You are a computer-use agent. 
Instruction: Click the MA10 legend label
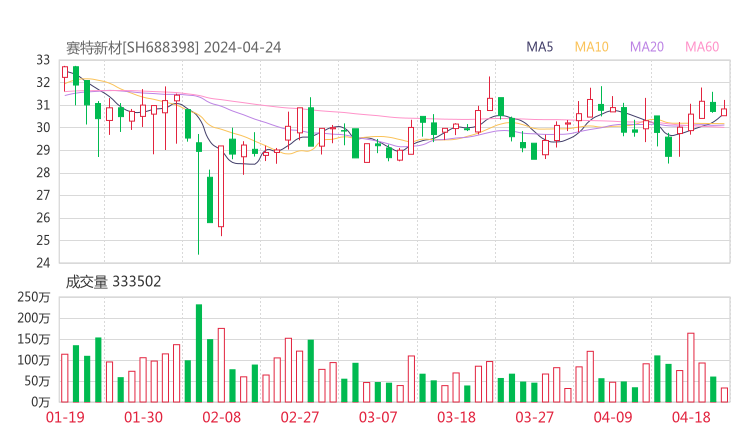point(591,47)
